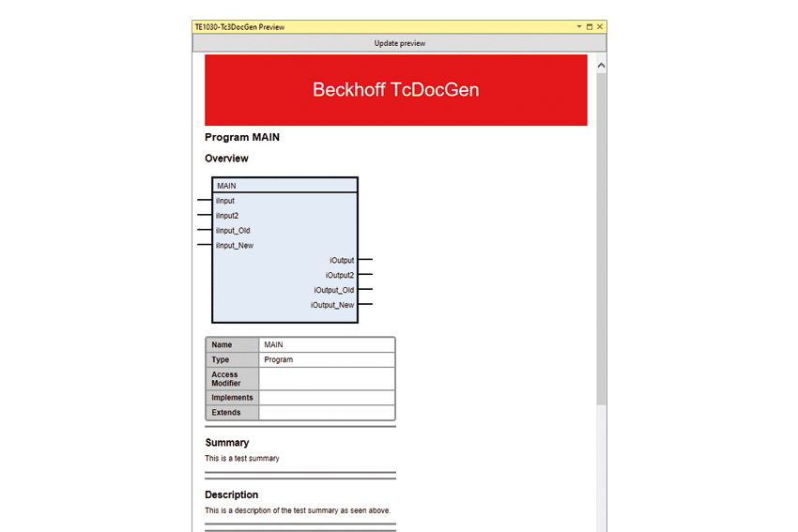Click the Program value in Type row
798x532 pixels.
pos(279,359)
